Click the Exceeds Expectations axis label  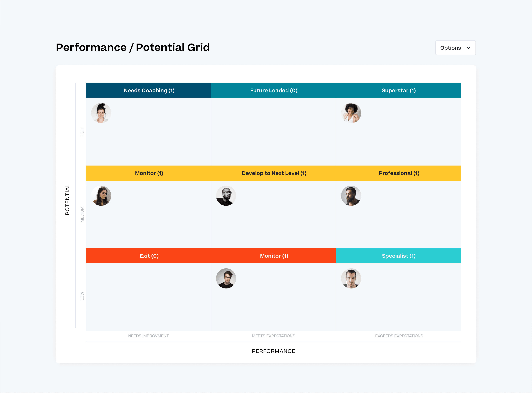pyautogui.click(x=399, y=336)
